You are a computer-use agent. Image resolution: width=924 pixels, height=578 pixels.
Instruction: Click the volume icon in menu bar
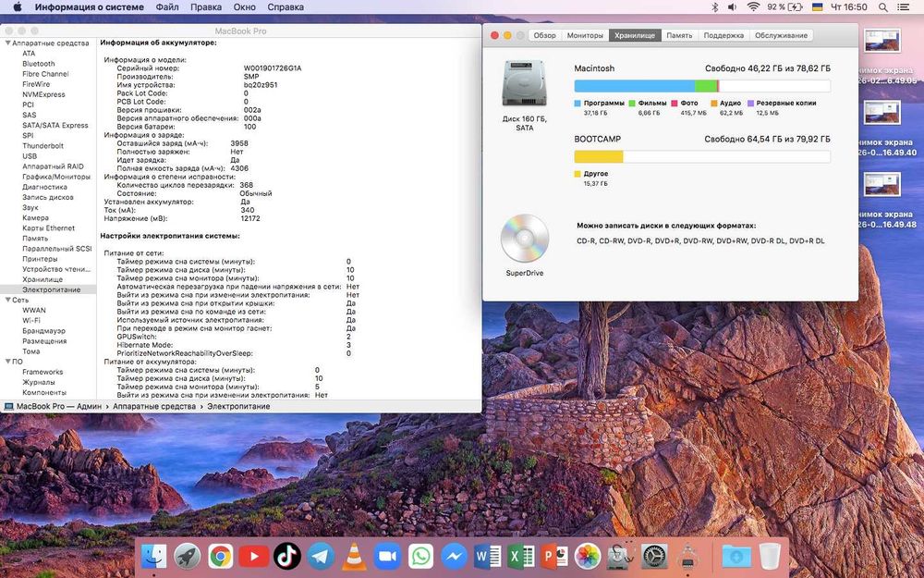click(x=733, y=7)
